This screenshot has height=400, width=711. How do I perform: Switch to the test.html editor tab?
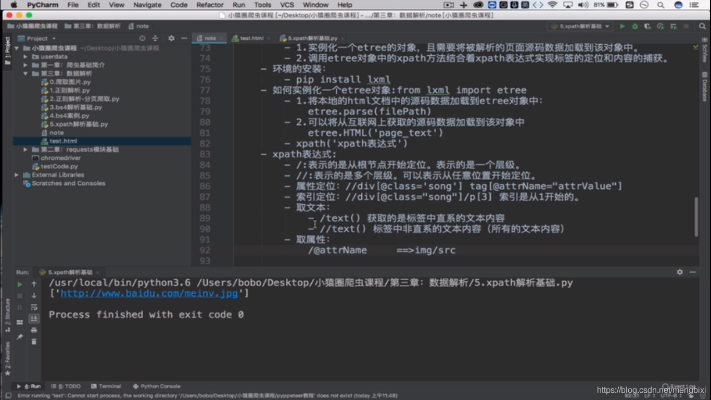[x=251, y=39]
